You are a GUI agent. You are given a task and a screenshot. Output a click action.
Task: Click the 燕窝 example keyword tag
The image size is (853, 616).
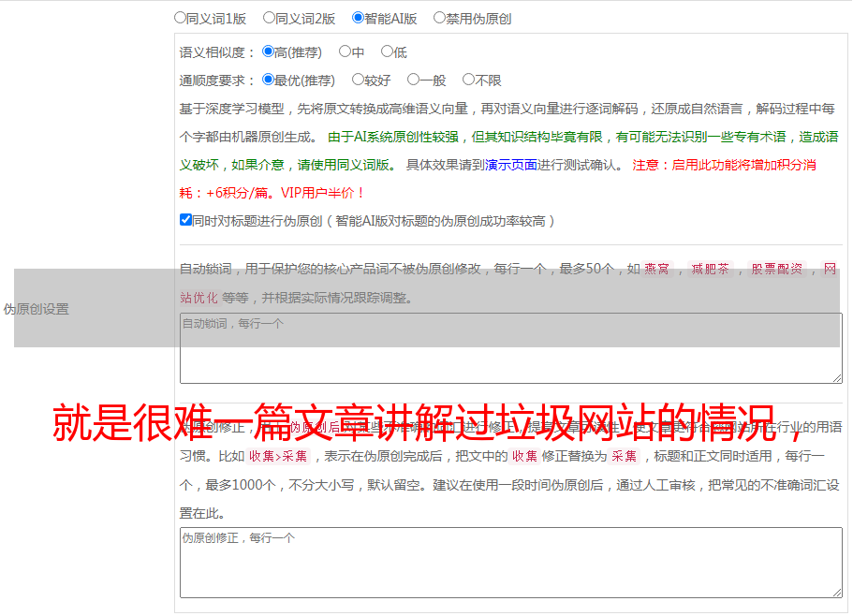point(656,270)
